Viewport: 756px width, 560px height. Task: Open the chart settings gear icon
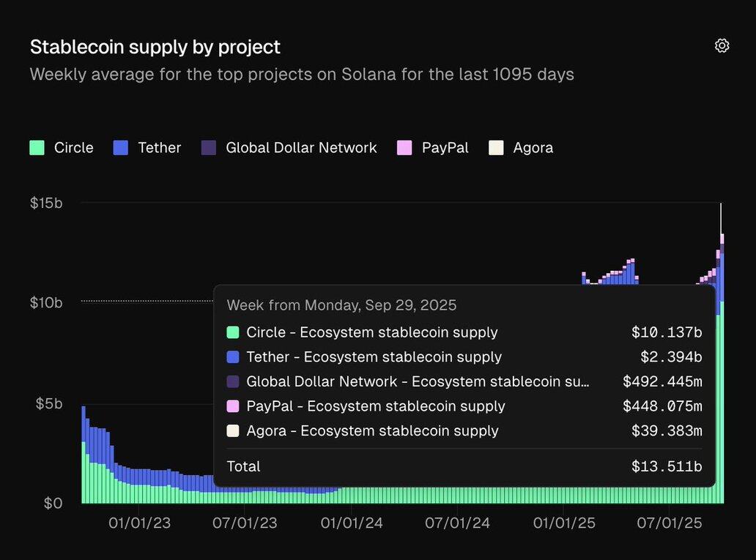(722, 46)
